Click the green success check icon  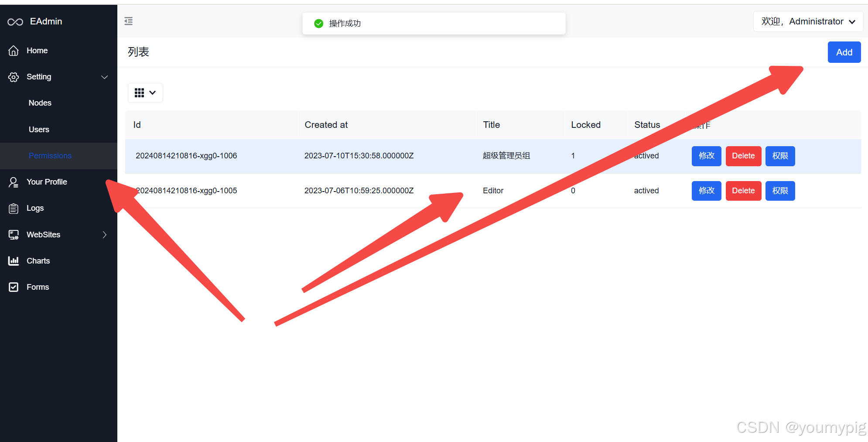(x=319, y=24)
